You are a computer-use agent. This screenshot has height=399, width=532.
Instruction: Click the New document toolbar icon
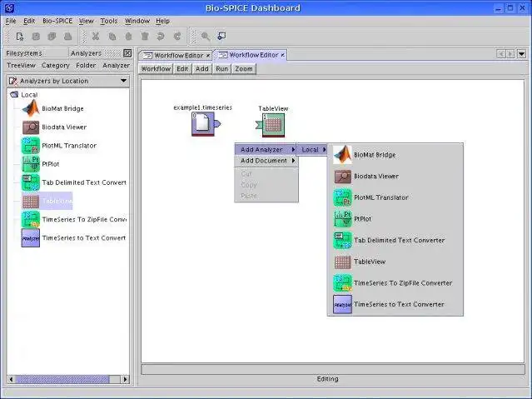(20, 37)
